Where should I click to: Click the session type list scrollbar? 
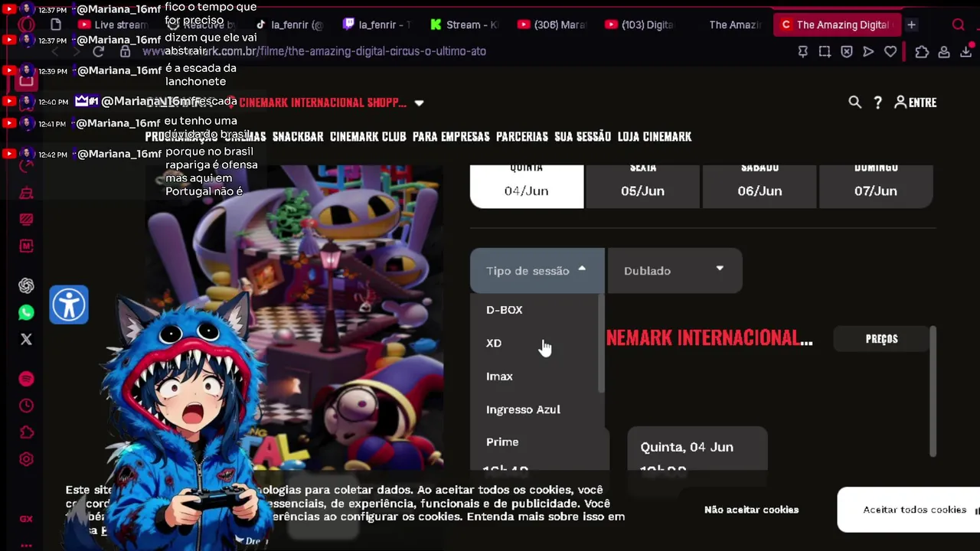coord(601,343)
